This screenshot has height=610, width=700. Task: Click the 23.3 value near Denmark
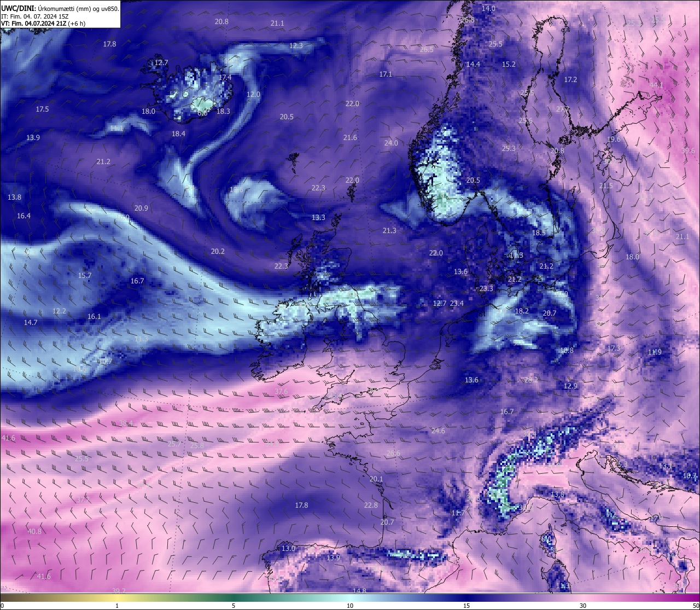pos(486,289)
